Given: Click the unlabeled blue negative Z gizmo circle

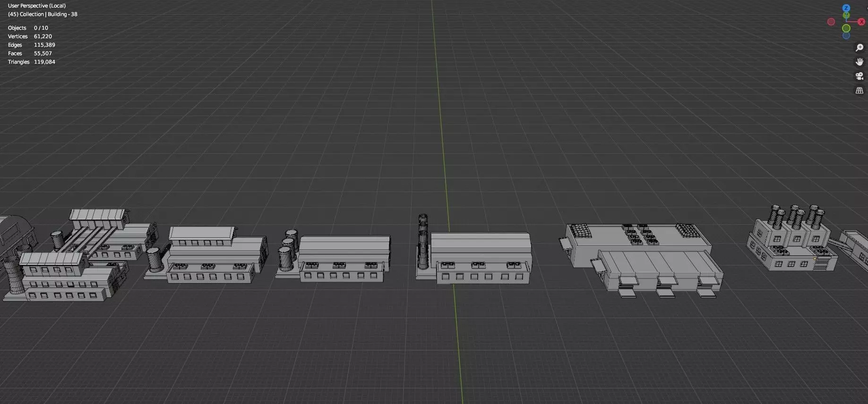Looking at the screenshot, I should tap(846, 35).
